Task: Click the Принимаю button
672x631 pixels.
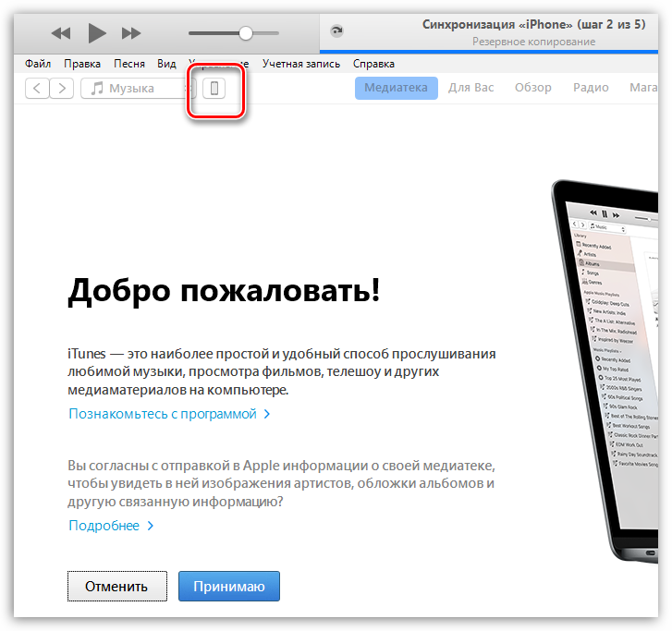Action: point(229,586)
